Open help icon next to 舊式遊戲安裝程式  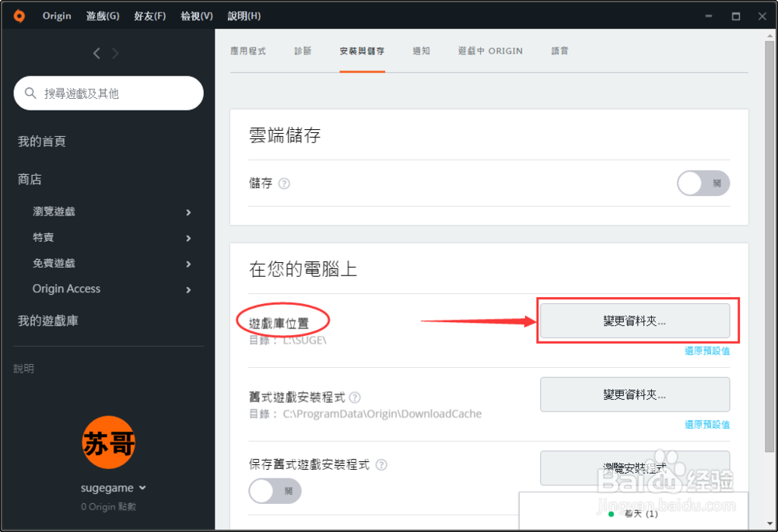tap(355, 397)
